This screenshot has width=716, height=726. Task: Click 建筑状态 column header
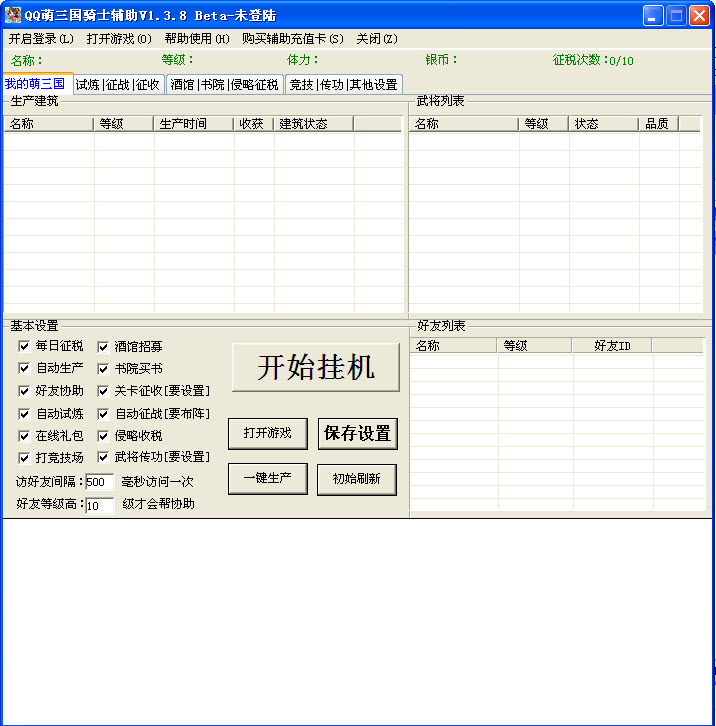[314, 124]
